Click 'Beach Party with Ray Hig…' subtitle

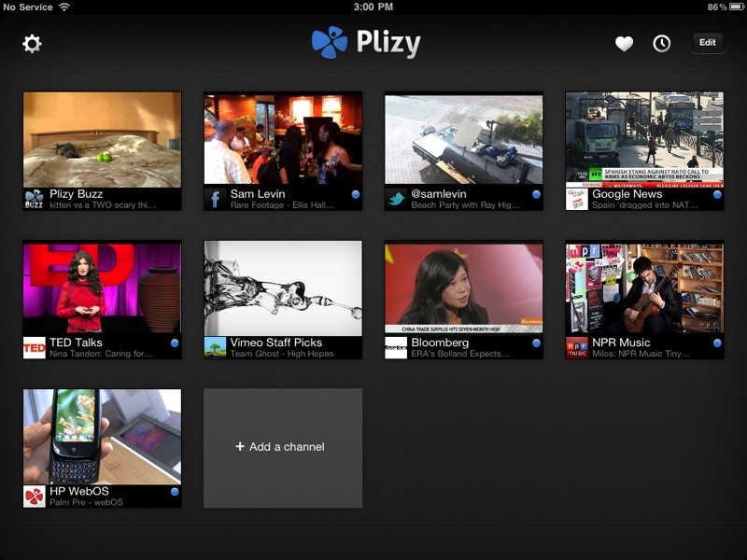click(x=465, y=205)
